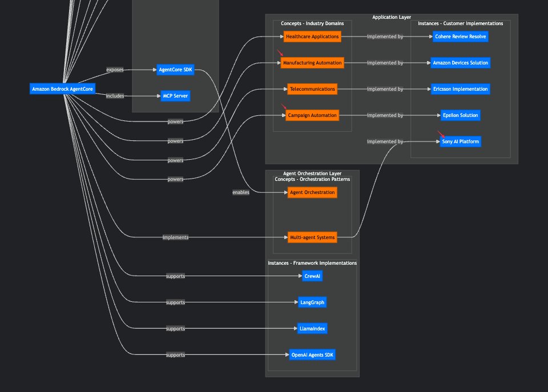Select the Amazon Devices Solution node
Viewport: 548px width, 392px height.
point(460,63)
